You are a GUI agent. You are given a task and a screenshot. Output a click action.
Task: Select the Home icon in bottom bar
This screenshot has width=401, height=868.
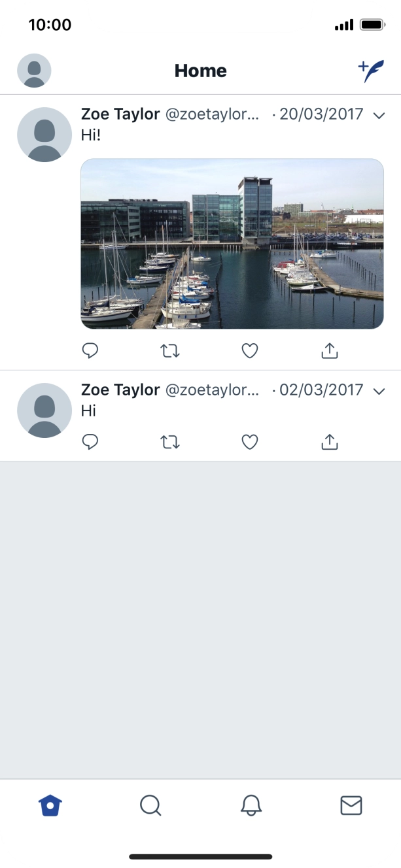(50, 805)
